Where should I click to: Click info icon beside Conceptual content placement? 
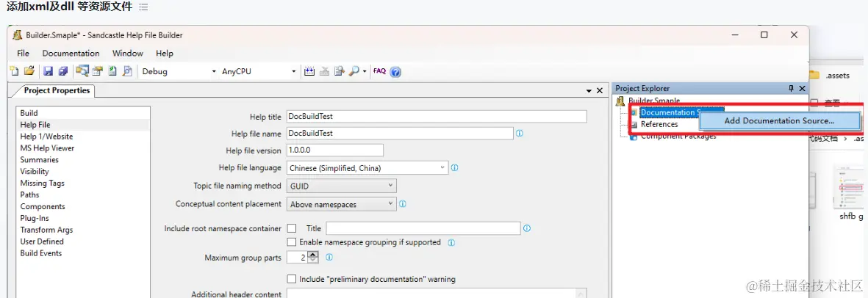pyautogui.click(x=403, y=203)
